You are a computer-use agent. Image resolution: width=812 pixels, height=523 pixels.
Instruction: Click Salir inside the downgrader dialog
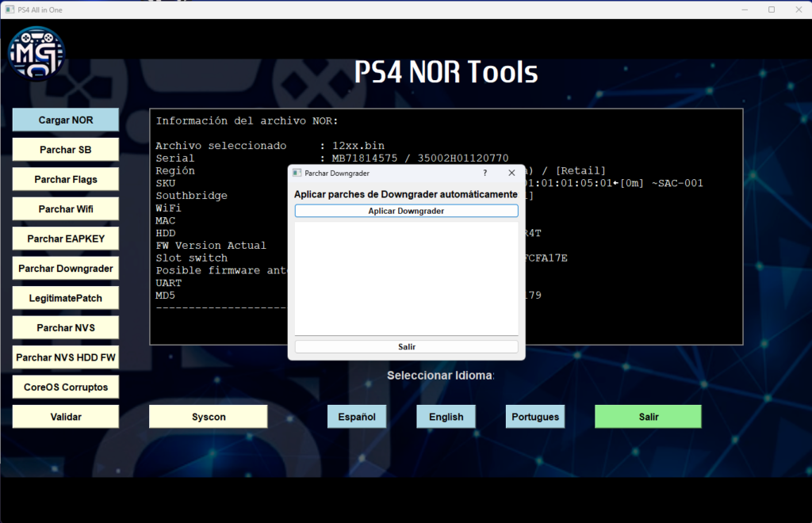click(x=406, y=347)
